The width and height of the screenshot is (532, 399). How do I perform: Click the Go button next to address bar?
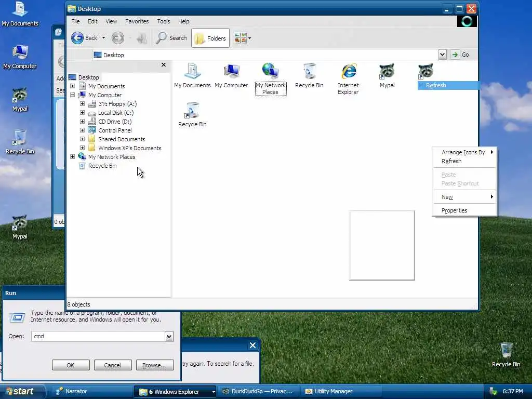[460, 55]
